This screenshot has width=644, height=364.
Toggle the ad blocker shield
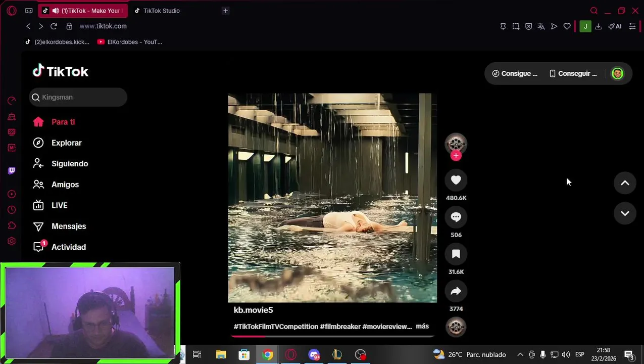point(528,26)
